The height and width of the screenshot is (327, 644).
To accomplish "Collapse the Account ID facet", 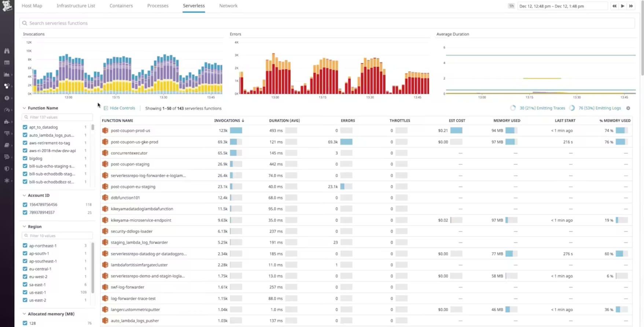I will [x=24, y=196].
